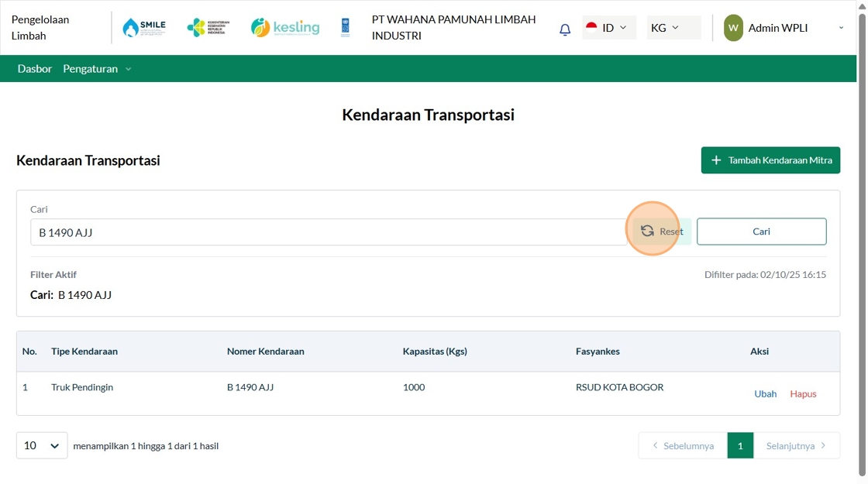Click the Cari search button
The image size is (868, 484).
[761, 232]
